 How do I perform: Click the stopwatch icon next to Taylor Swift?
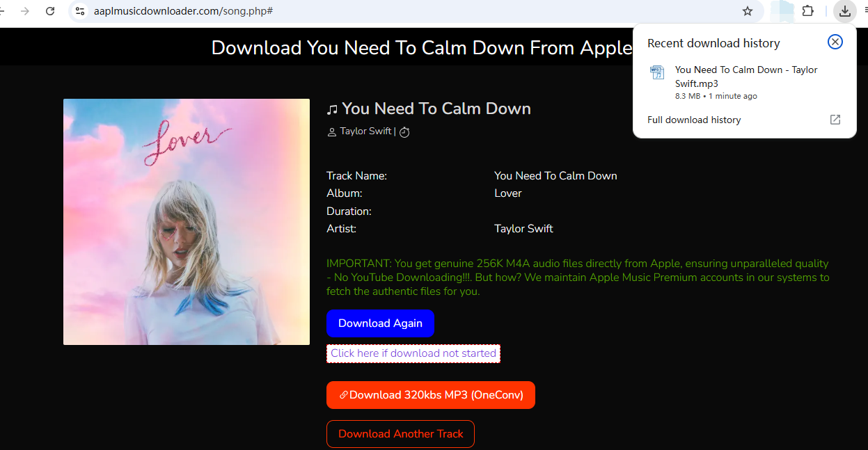(x=404, y=131)
